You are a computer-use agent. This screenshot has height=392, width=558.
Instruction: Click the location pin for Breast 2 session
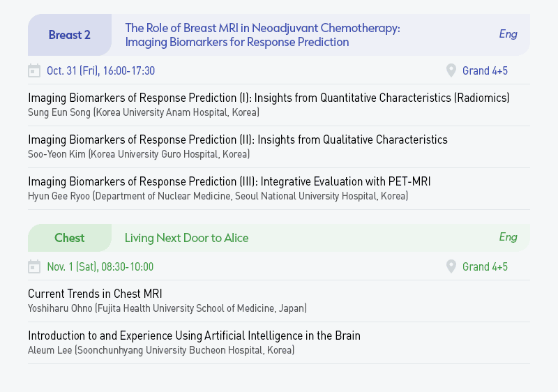pos(451,70)
